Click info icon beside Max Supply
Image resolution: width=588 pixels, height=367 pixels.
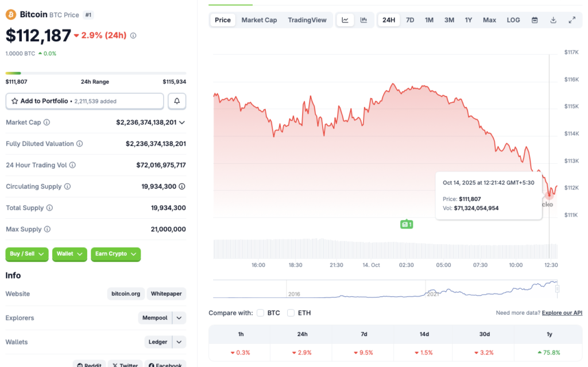tap(47, 229)
